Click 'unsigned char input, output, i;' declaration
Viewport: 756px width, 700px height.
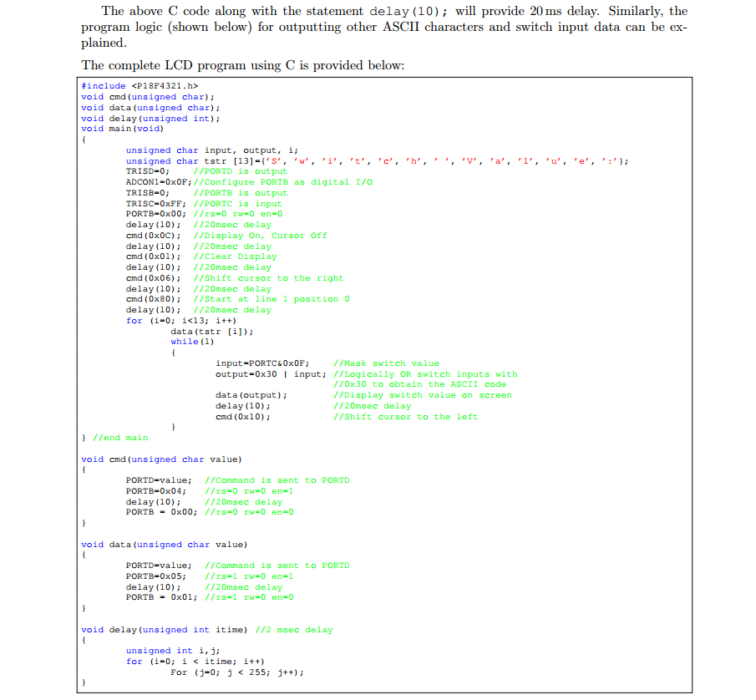pos(212,150)
